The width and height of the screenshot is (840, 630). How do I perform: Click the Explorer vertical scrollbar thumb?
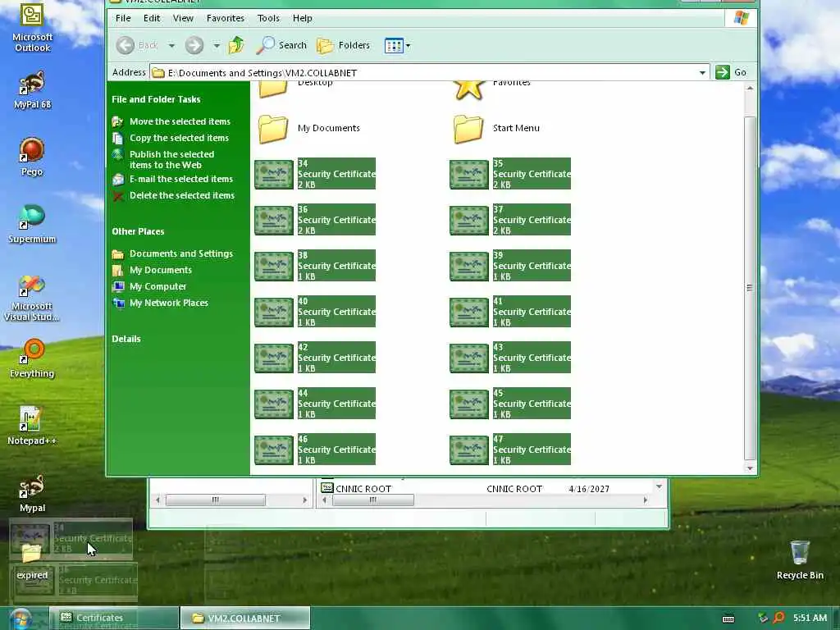click(750, 288)
